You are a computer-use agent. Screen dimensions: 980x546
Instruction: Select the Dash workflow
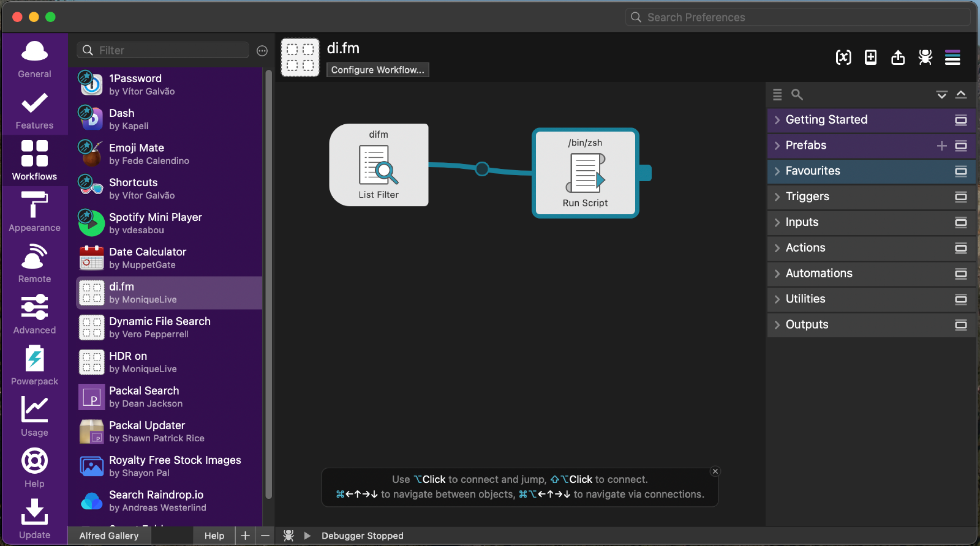169,119
